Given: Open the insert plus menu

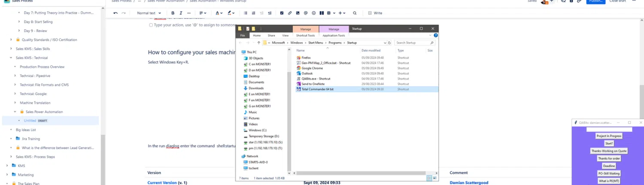Looking at the screenshot, I should click(x=342, y=13).
